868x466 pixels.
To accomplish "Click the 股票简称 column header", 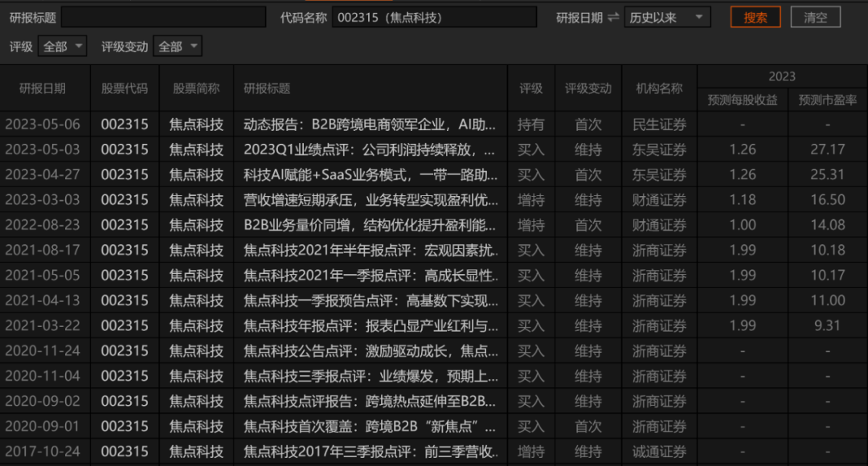I will point(196,88).
